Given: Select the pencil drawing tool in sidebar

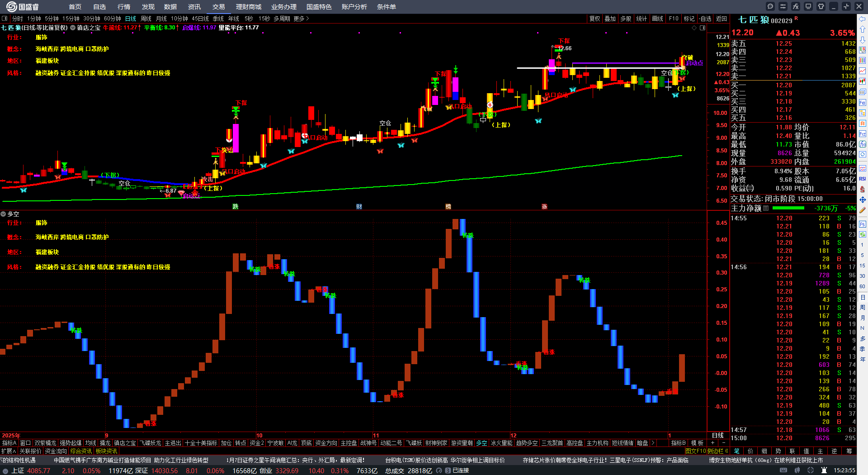Looking at the screenshot, I should (863, 210).
